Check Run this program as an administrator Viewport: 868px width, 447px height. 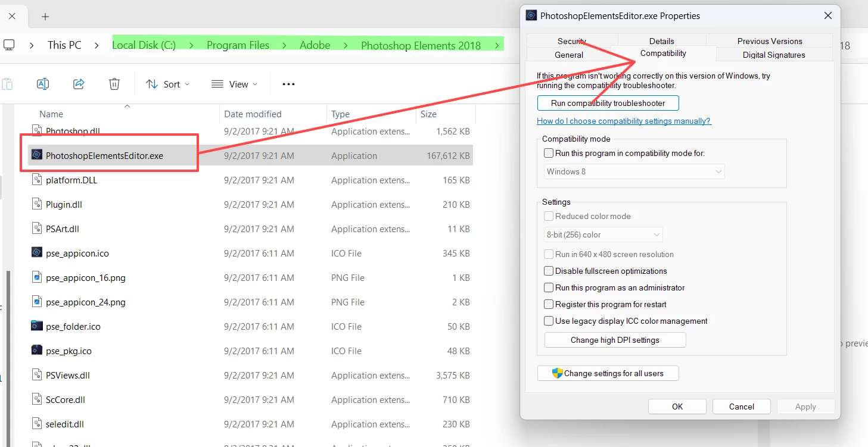(x=549, y=287)
